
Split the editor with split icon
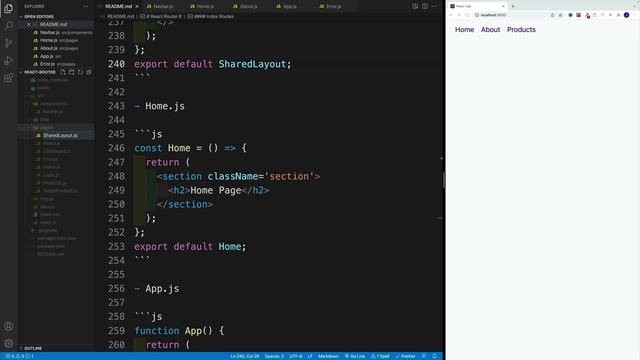click(x=425, y=7)
